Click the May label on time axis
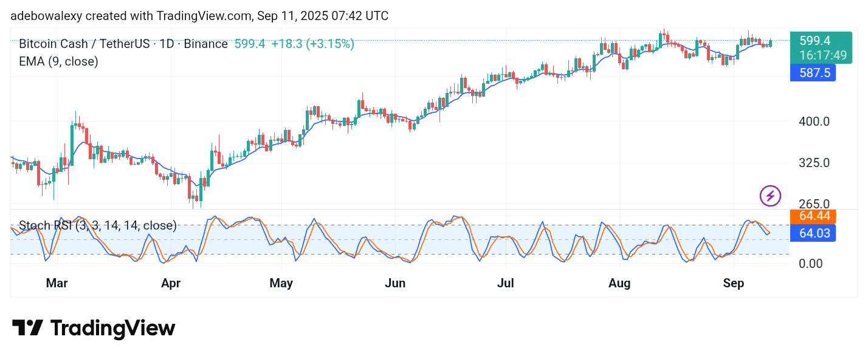Image resolution: width=868 pixels, height=359 pixels. coord(281,283)
